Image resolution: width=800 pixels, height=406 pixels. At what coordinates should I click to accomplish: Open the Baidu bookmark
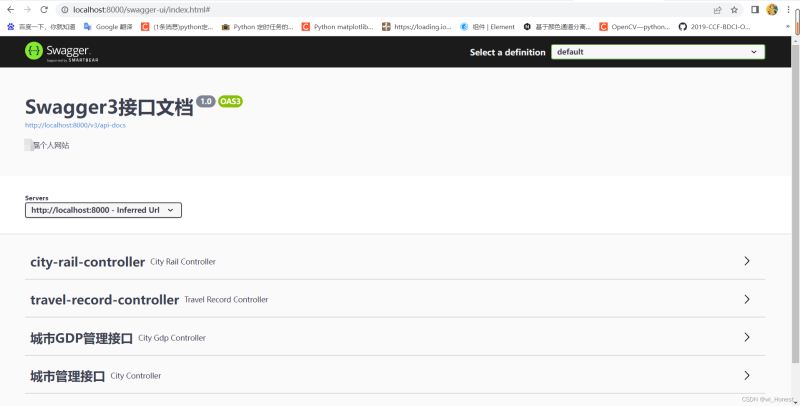pos(41,27)
